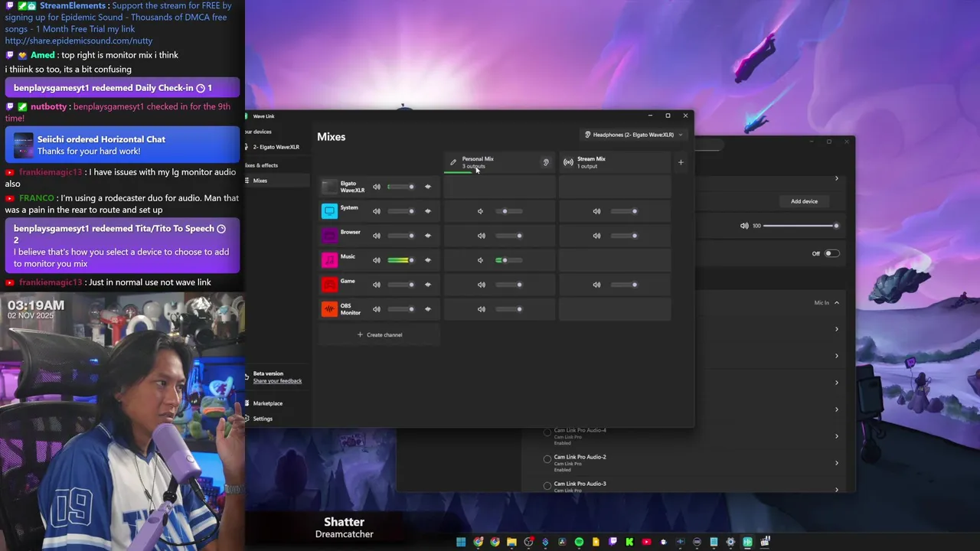Open effects for the Game channel
The image size is (980, 551).
click(x=428, y=285)
